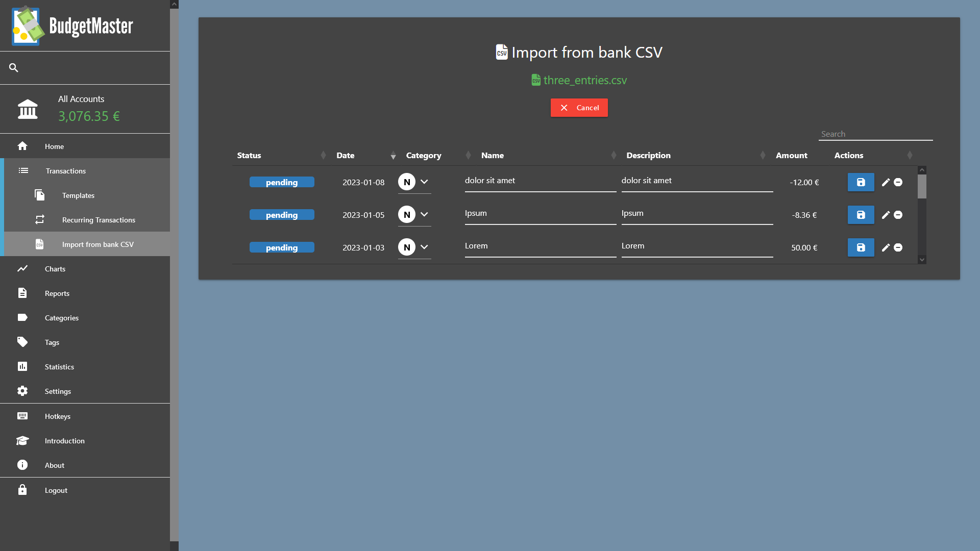Viewport: 980px width, 551px height.
Task: Click the Logout lock icon
Action: (22, 490)
